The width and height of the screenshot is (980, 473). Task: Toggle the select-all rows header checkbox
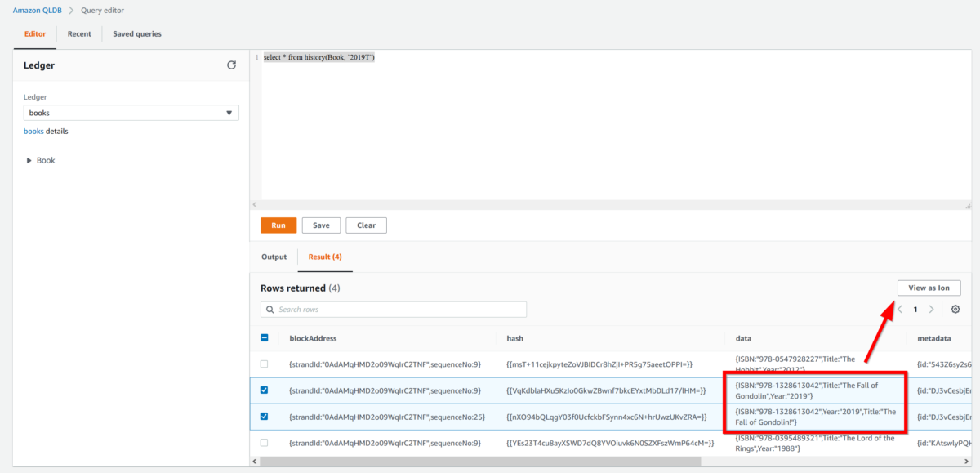pyautogui.click(x=264, y=338)
